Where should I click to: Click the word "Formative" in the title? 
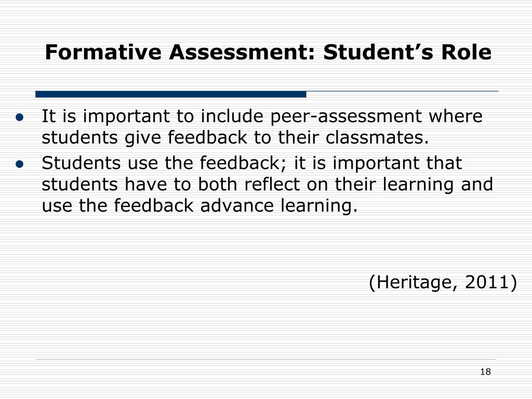pyautogui.click(x=103, y=52)
